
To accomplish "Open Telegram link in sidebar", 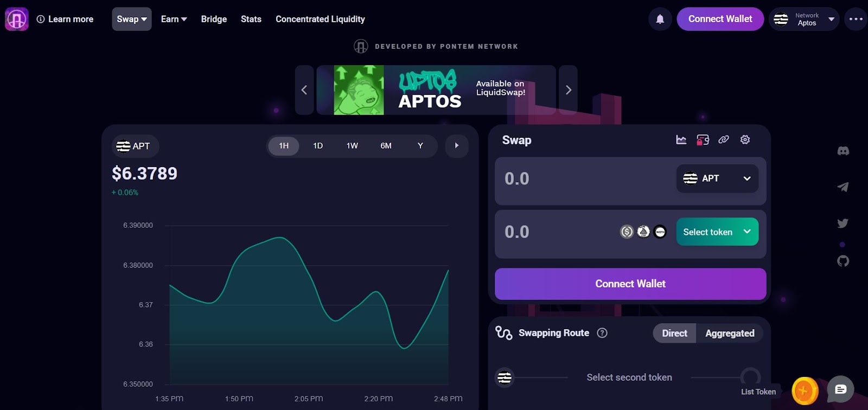I will pyautogui.click(x=843, y=187).
